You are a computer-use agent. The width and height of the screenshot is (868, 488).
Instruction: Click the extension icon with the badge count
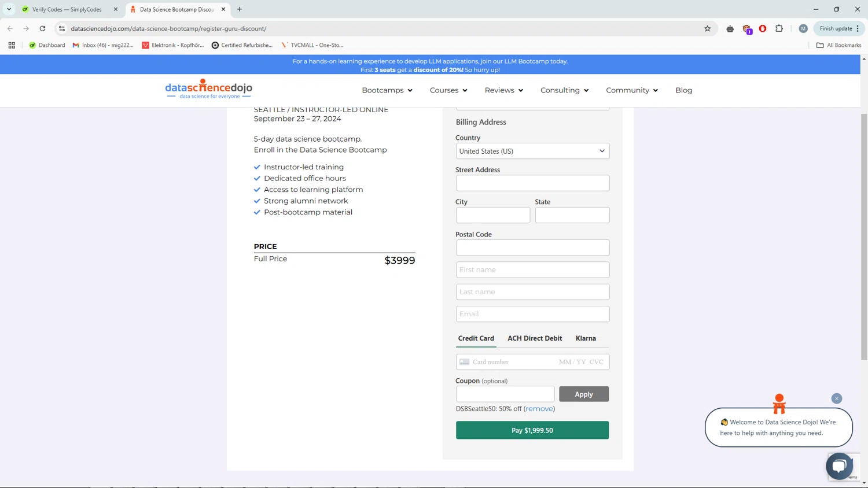(x=747, y=29)
